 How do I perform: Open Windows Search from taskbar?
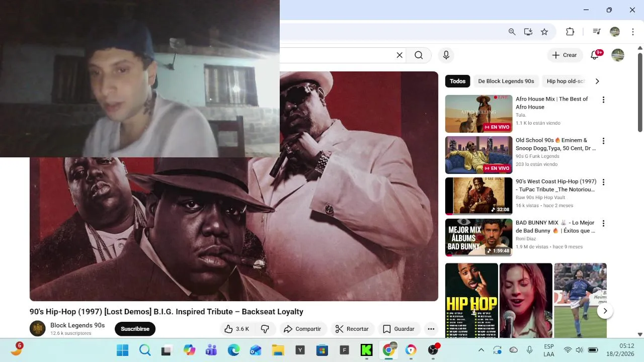point(145,350)
